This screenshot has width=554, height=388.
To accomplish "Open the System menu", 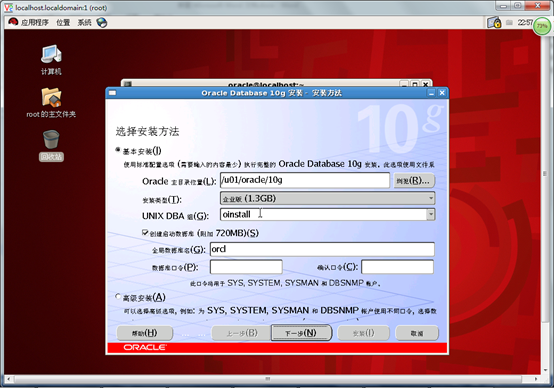I will tap(84, 23).
